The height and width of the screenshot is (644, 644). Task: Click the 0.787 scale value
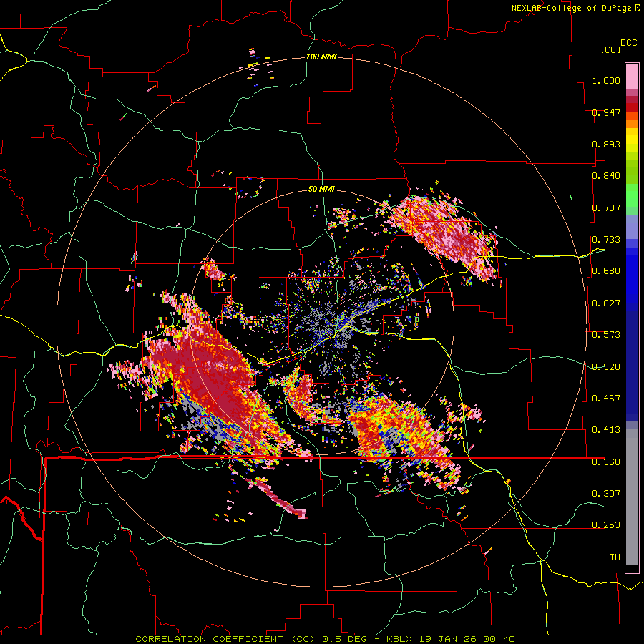pos(606,208)
